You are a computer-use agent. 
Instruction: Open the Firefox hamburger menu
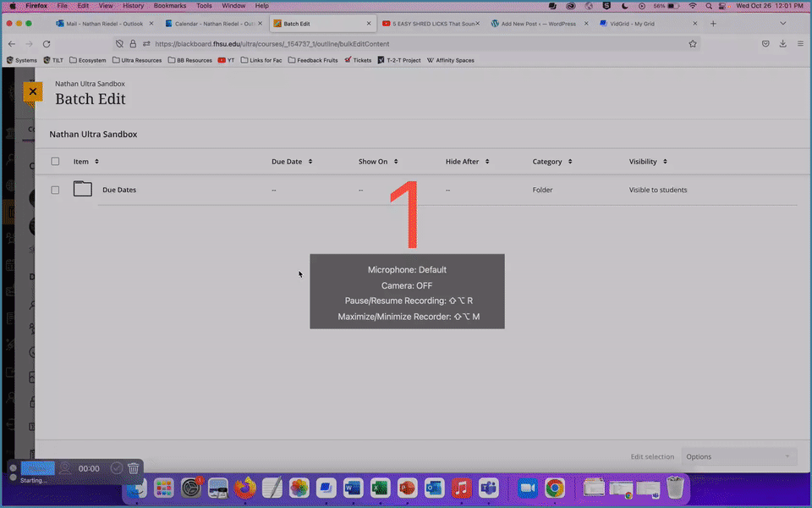[800, 44]
